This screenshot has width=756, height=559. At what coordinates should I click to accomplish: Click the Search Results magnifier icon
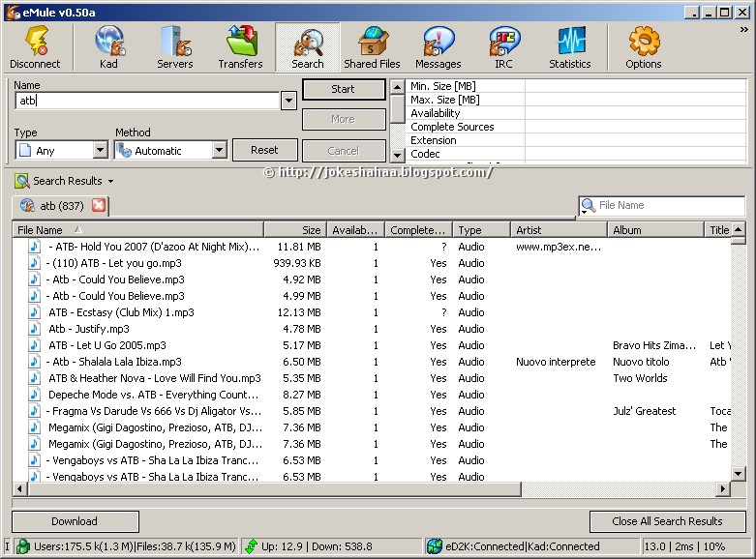21,181
